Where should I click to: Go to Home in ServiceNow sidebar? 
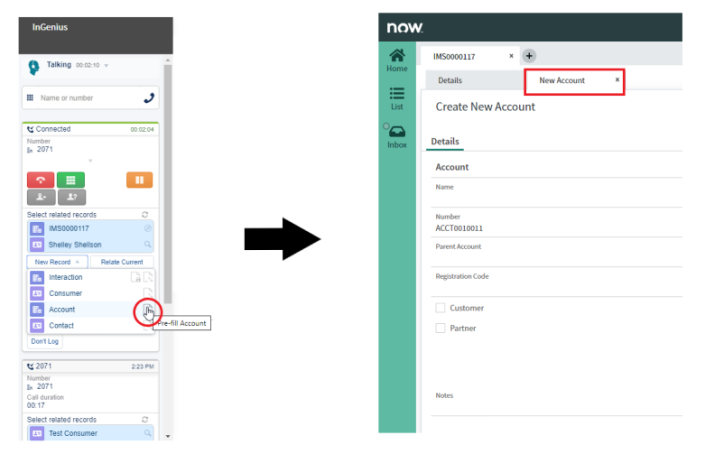click(x=397, y=60)
